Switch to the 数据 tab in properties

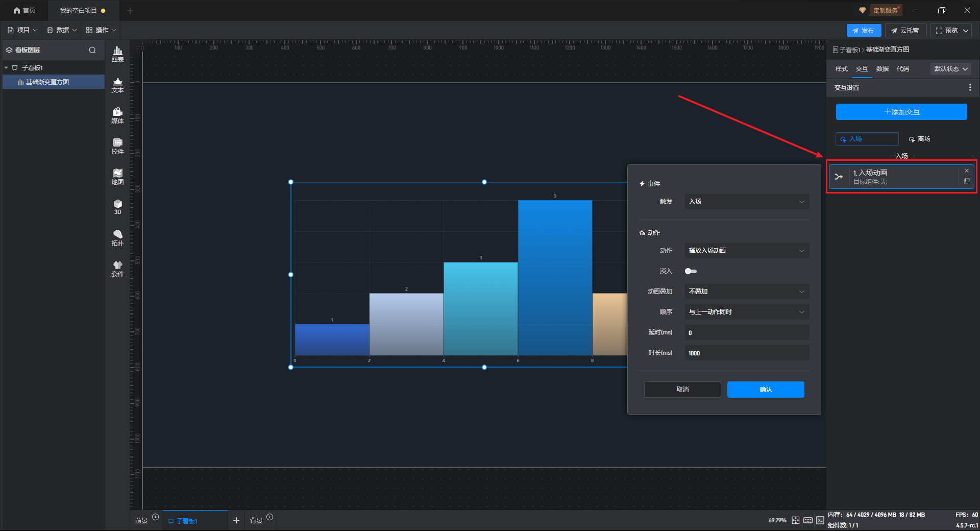[883, 69]
